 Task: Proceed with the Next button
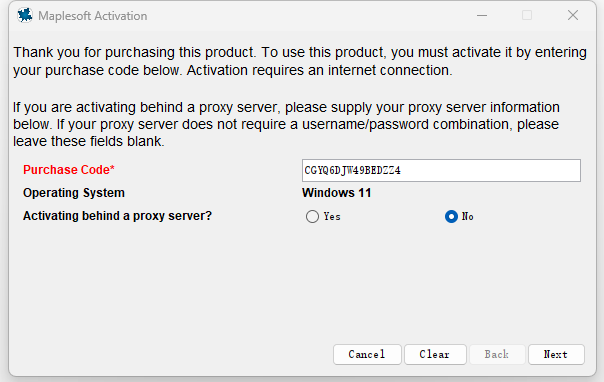(x=556, y=354)
